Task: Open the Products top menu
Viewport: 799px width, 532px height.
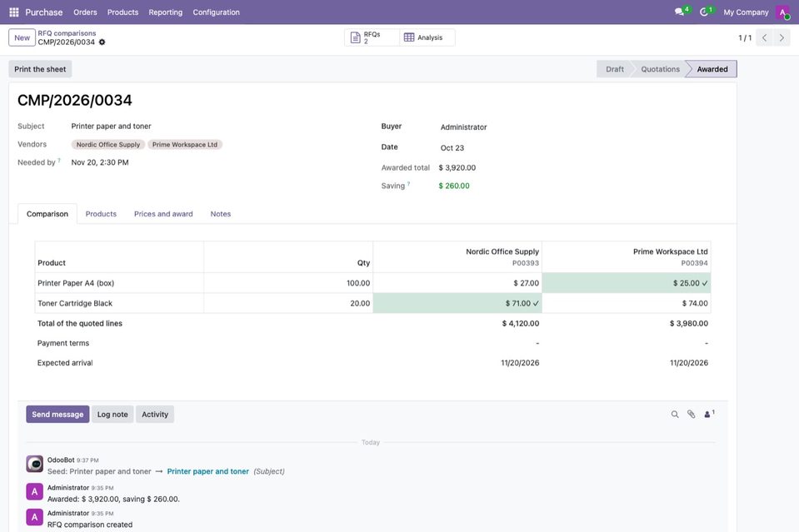Action: pyautogui.click(x=122, y=12)
